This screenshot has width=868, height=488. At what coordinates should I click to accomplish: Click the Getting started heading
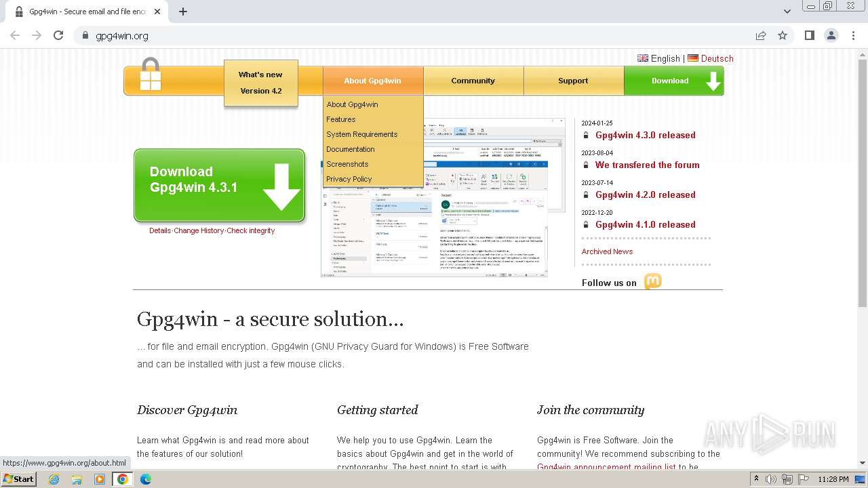click(x=378, y=409)
